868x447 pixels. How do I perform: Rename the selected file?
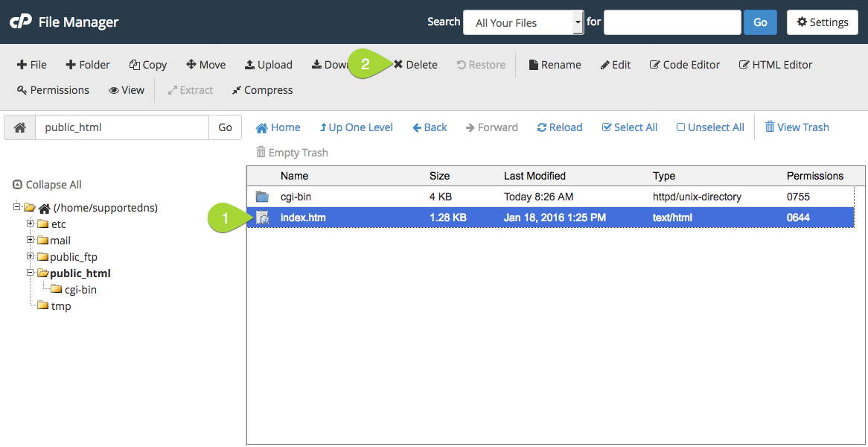click(x=555, y=65)
